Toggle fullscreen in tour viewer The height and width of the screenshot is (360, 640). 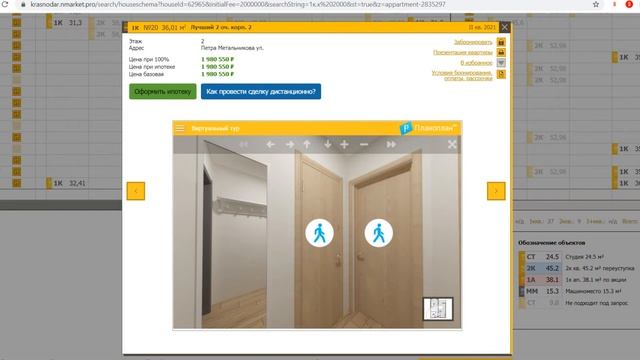click(x=452, y=144)
